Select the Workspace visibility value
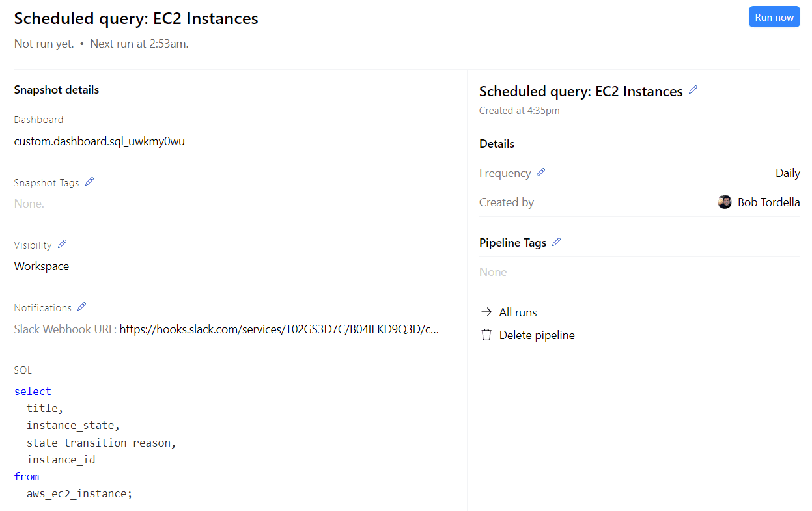812x511 pixels. pyautogui.click(x=41, y=266)
